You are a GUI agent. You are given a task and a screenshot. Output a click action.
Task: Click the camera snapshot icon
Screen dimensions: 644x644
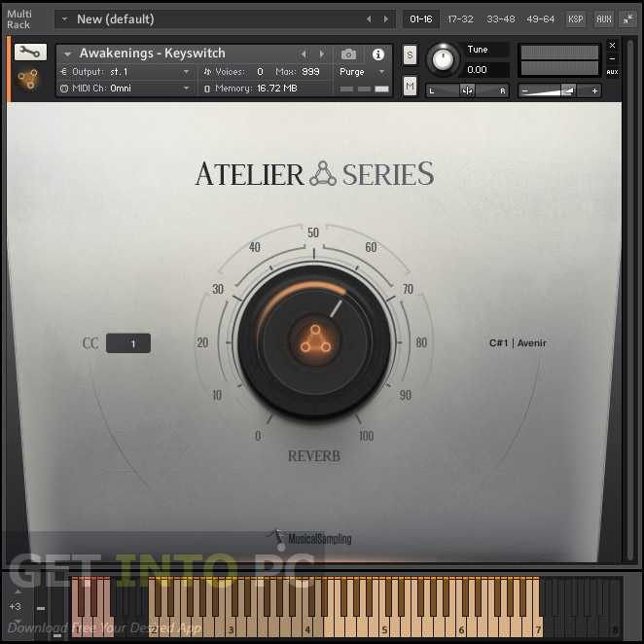pos(348,54)
